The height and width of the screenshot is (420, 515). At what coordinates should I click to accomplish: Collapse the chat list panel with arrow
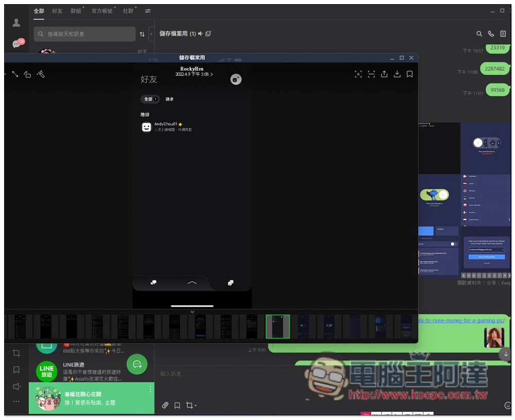point(151,34)
